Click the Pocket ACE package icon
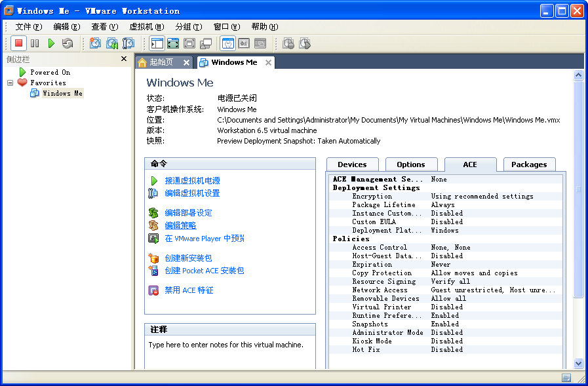 click(x=153, y=271)
